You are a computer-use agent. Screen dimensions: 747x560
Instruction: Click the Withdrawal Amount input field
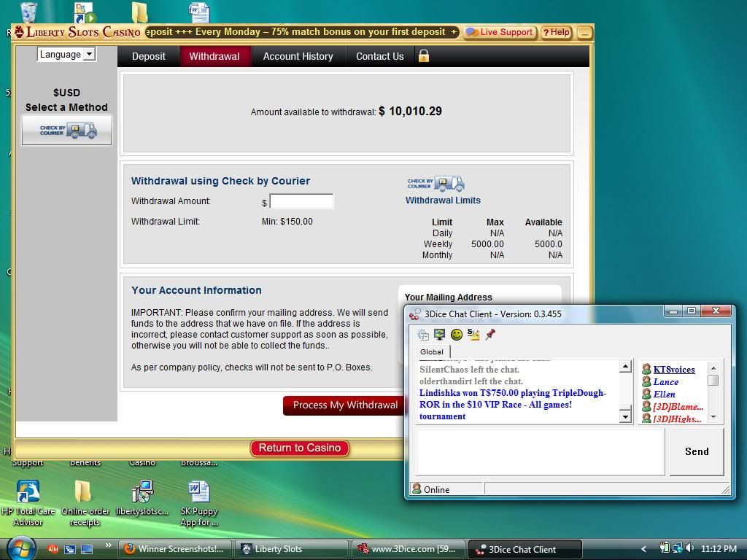[x=301, y=201]
